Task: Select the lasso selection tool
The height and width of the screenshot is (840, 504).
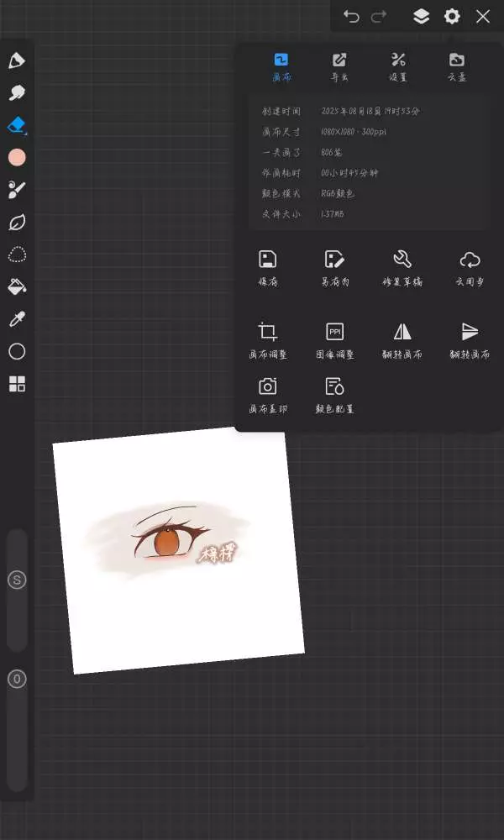Action: [x=17, y=255]
